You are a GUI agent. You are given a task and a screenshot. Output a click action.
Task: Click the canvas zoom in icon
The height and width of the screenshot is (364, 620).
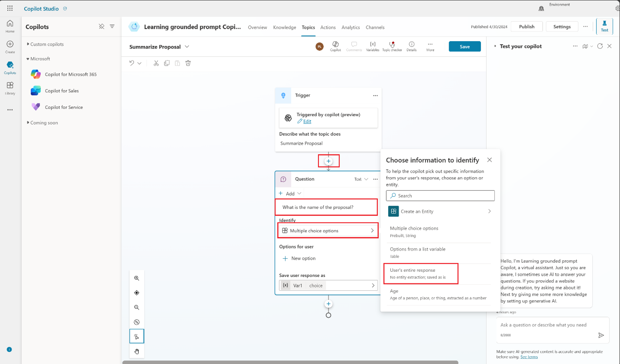coord(137,278)
